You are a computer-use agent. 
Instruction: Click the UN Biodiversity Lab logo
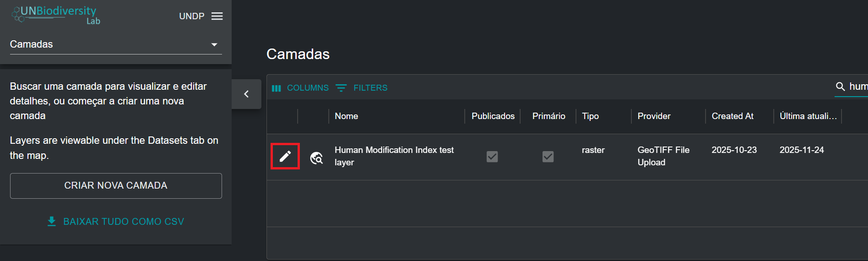pos(56,15)
